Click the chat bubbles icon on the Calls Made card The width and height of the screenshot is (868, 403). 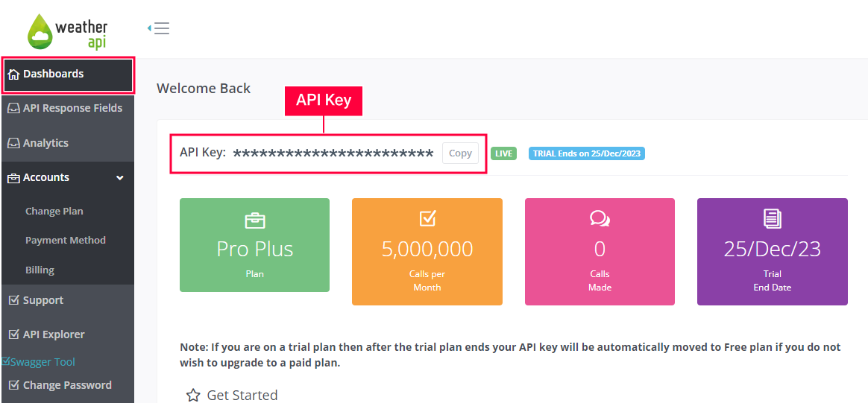click(x=600, y=220)
